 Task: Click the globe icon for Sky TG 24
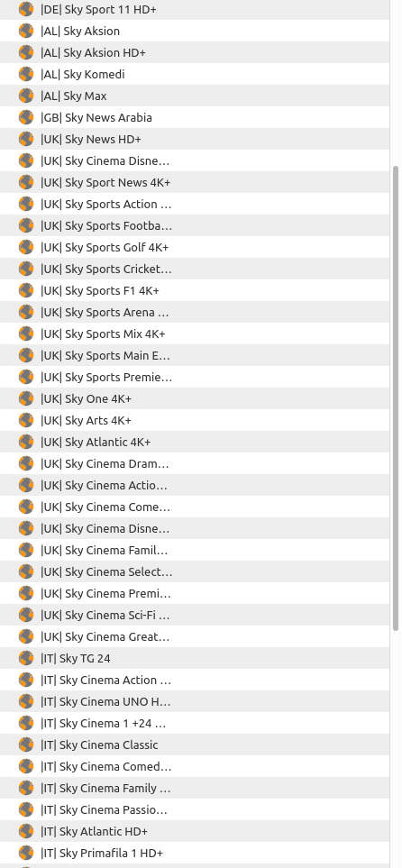coord(26,658)
